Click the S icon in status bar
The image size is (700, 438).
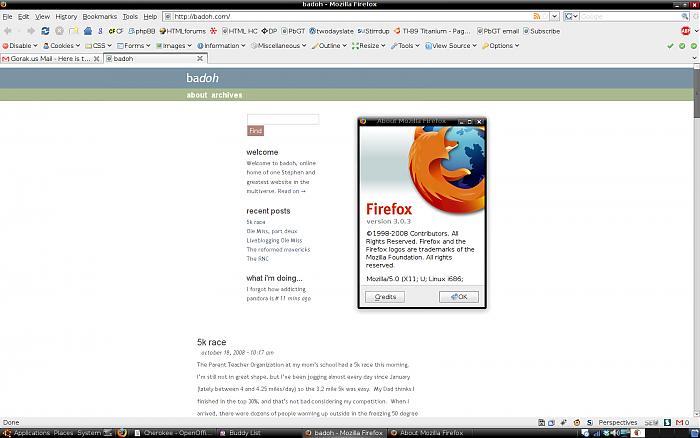590,422
